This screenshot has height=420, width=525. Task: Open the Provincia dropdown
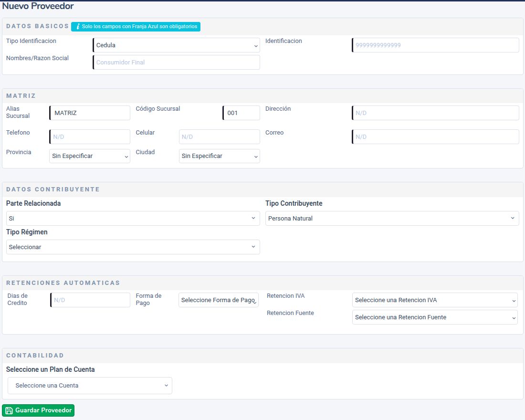point(89,156)
